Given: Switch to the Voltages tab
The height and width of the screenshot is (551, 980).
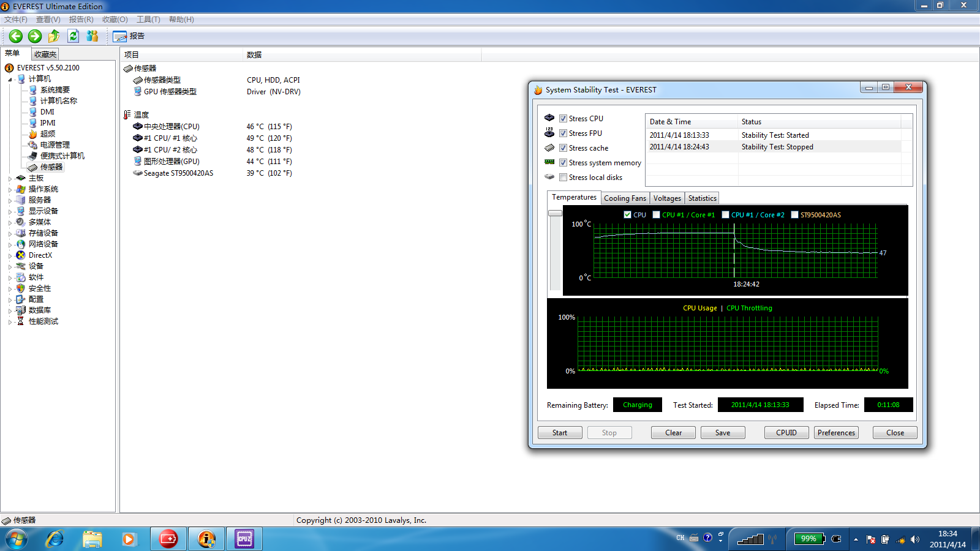Looking at the screenshot, I should 667,198.
